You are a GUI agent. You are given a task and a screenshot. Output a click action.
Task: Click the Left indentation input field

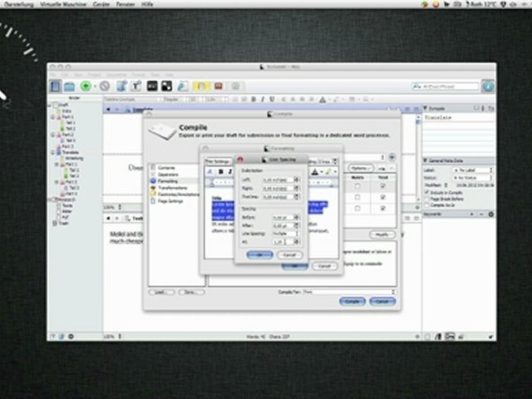(277, 180)
